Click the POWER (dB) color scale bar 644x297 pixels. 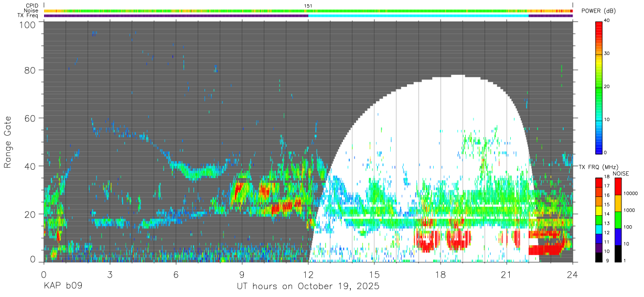click(598, 87)
